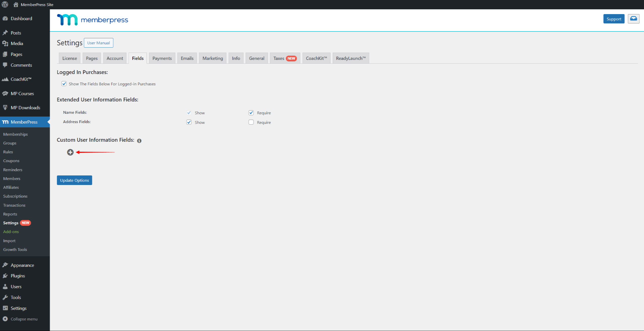Click the info icon beside Custom User Information Fields

[x=139, y=141]
